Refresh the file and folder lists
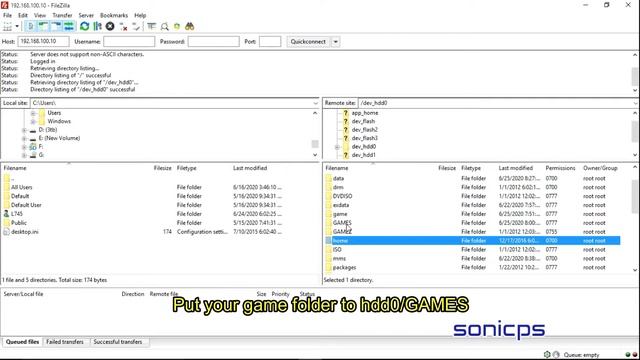The image size is (640, 360). [x=84, y=27]
